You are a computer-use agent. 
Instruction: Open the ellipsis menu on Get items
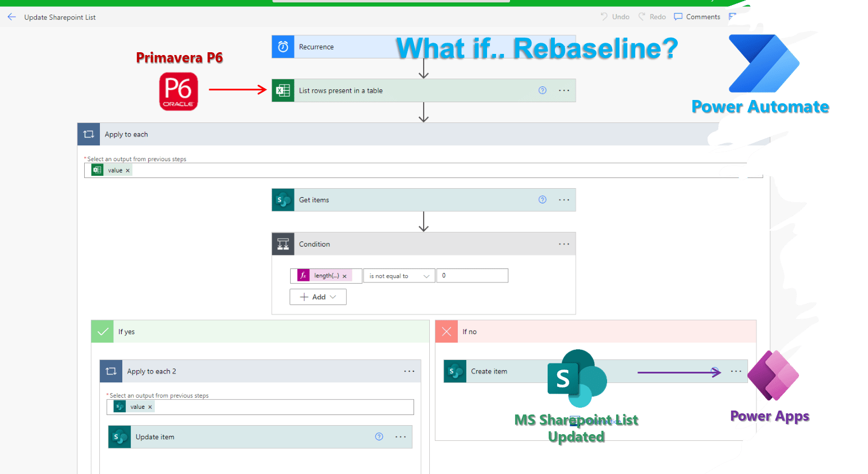click(x=564, y=200)
